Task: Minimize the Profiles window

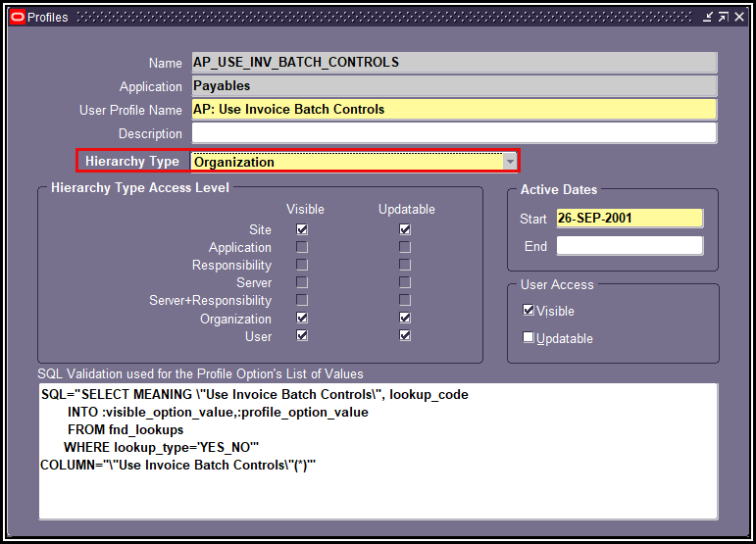Action: (x=707, y=18)
